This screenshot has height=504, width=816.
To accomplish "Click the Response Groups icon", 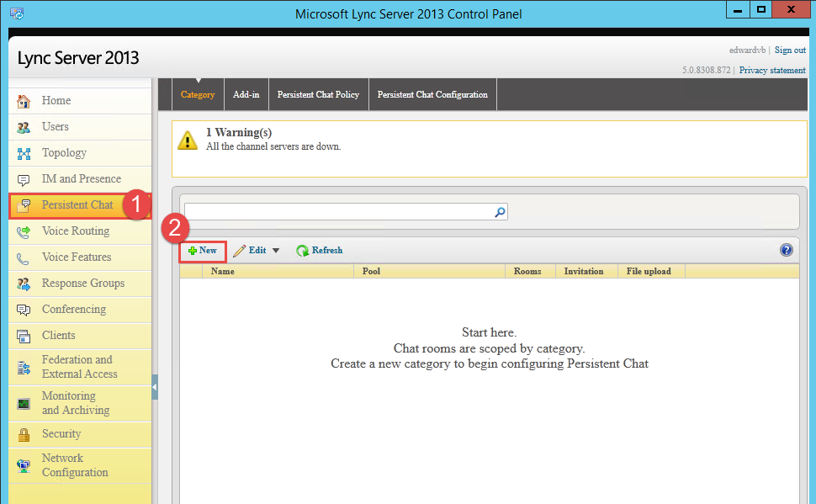I will pyautogui.click(x=24, y=284).
